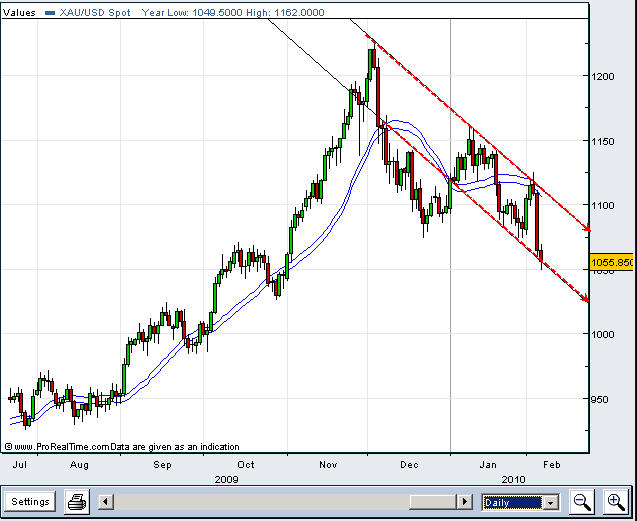Image resolution: width=637 pixels, height=521 pixels.
Task: Click the horizontal scrollbar thumb
Action: coord(433,502)
